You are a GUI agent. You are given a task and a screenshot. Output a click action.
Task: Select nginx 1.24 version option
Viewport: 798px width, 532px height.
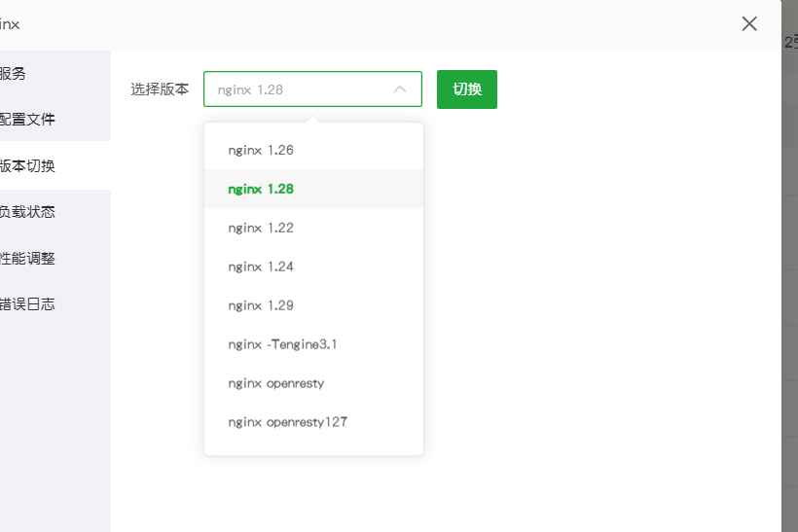(x=313, y=266)
